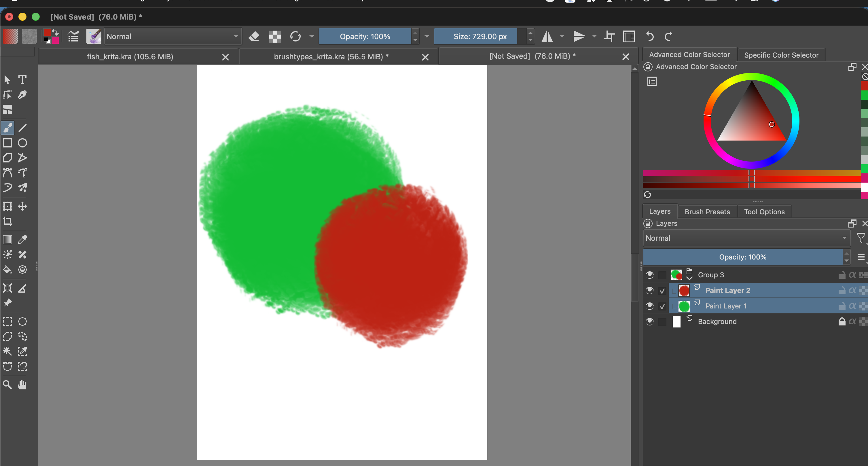This screenshot has width=868, height=466.
Task: Select the Line tool
Action: coord(22,128)
